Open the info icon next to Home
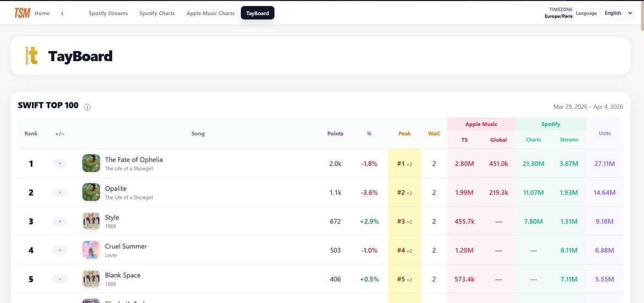Screen dimensions: 644x303 click(x=62, y=13)
